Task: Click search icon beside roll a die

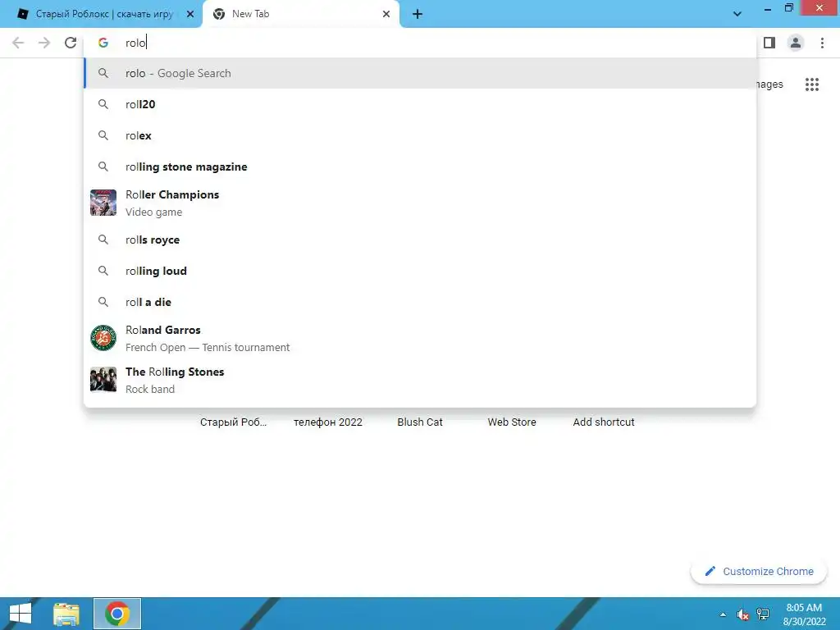Action: 103,302
